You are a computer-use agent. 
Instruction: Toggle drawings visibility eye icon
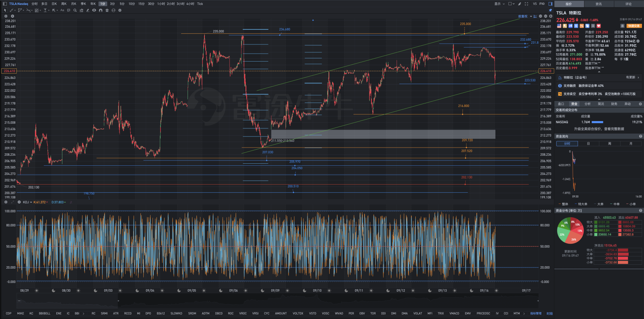tap(94, 10)
